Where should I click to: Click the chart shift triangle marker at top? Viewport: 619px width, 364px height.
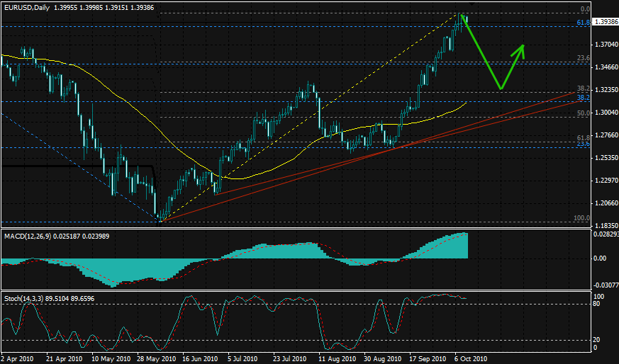point(472,4)
